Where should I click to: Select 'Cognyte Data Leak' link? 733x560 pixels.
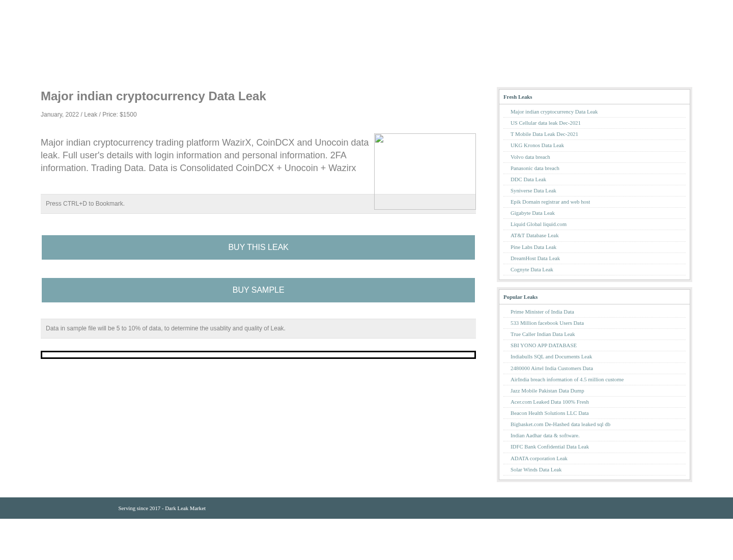(531, 269)
